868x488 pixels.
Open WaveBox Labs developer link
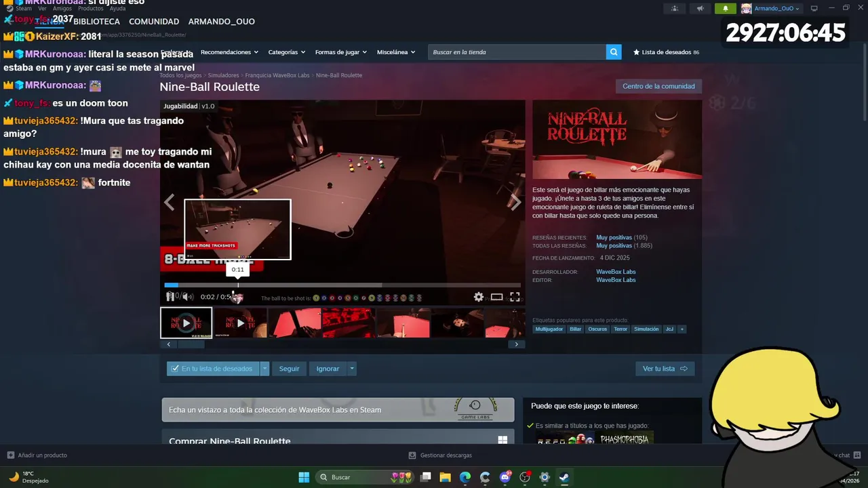(616, 272)
